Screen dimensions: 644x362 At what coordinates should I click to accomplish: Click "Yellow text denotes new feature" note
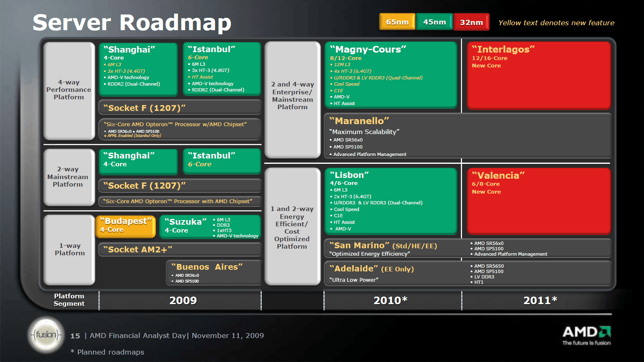tap(556, 23)
